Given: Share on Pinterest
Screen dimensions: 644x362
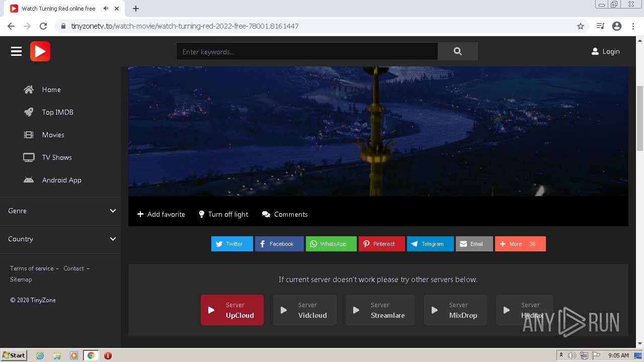Looking at the screenshot, I should [x=381, y=244].
